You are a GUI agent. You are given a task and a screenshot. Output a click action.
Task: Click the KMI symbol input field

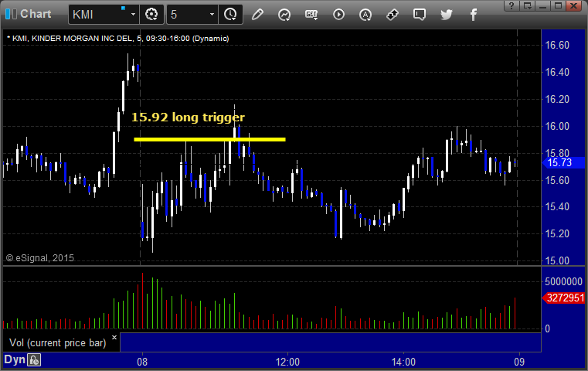pyautogui.click(x=100, y=15)
